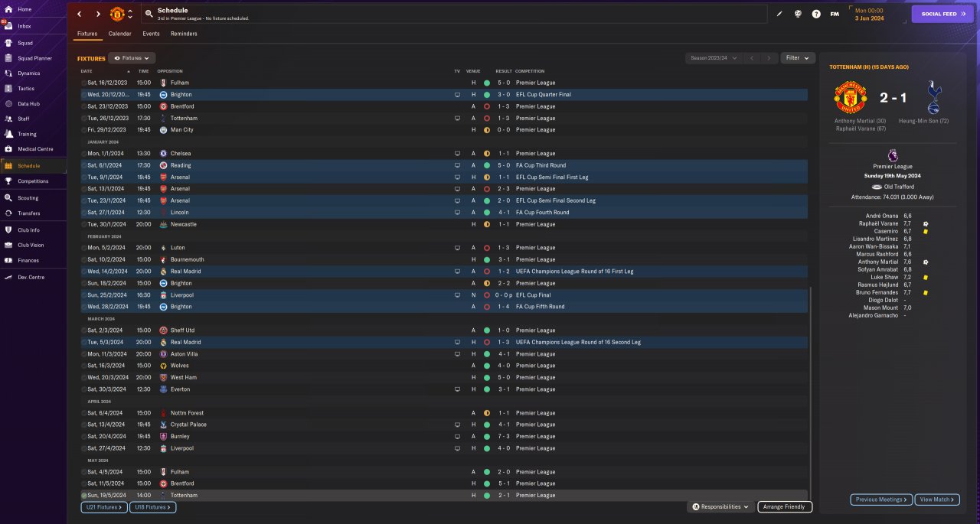
Task: Click Tottenham crest in match summary panel
Action: (933, 98)
